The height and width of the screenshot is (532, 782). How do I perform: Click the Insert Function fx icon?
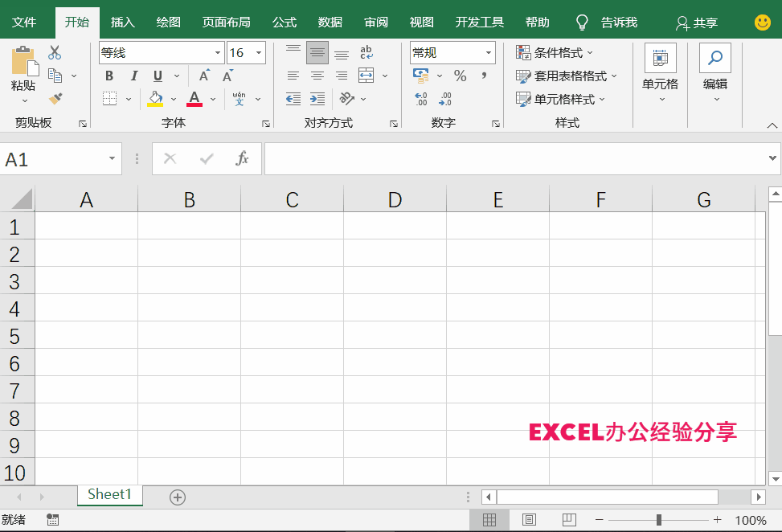(244, 158)
